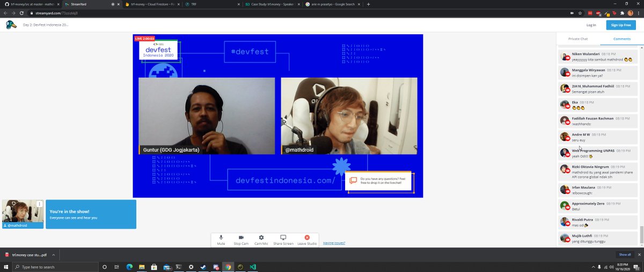Open Windows Start menu
644x272 pixels.
pyautogui.click(x=6, y=267)
